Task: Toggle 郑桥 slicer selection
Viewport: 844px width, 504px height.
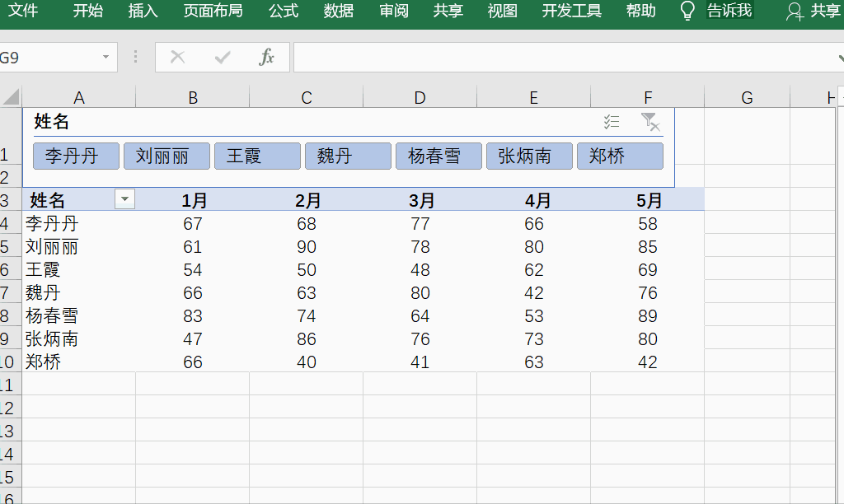Action: pos(620,156)
